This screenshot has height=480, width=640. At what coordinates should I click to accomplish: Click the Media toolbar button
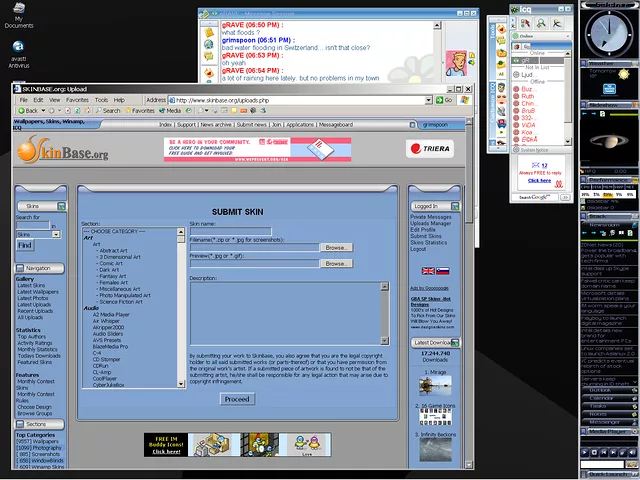(x=170, y=111)
